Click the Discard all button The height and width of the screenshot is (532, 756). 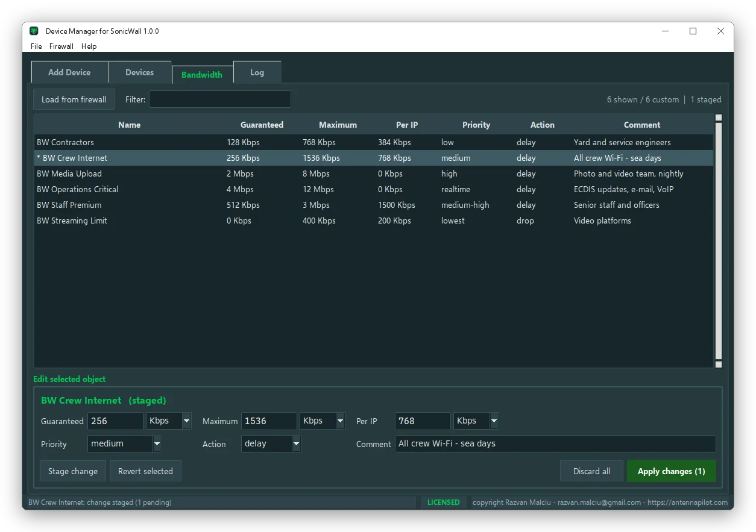pyautogui.click(x=591, y=471)
